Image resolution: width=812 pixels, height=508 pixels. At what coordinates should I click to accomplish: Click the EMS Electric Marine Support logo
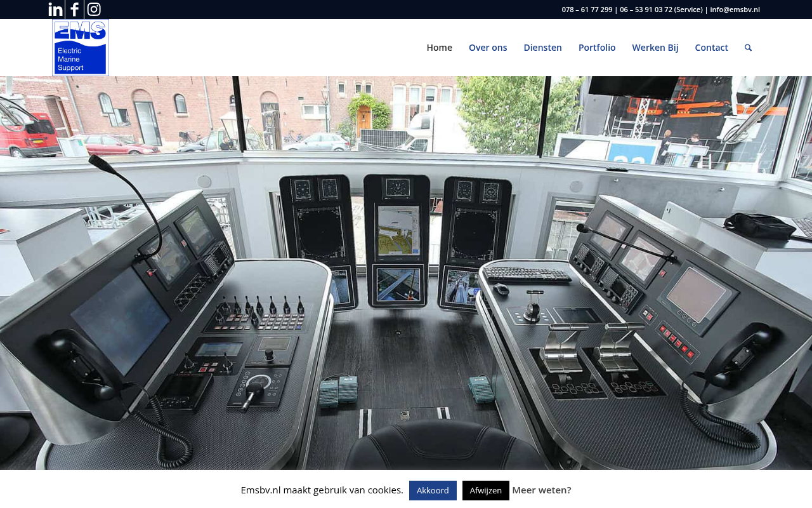tap(81, 48)
